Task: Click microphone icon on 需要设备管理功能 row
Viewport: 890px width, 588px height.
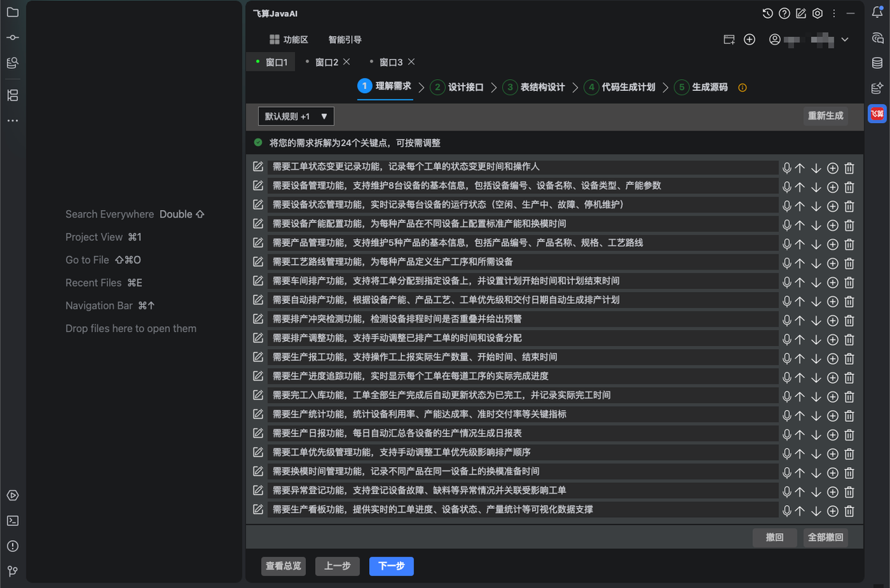Action: coord(787,187)
